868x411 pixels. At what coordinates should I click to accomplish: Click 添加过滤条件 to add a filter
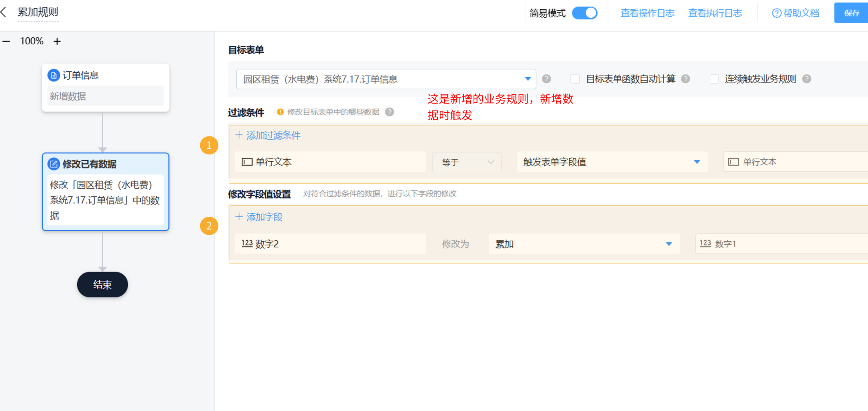[x=268, y=135]
